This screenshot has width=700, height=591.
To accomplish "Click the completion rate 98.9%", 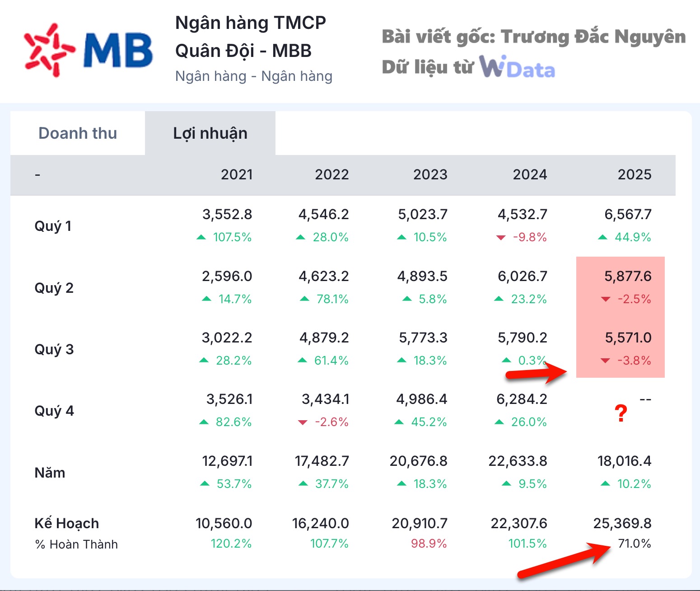I will pyautogui.click(x=429, y=544).
